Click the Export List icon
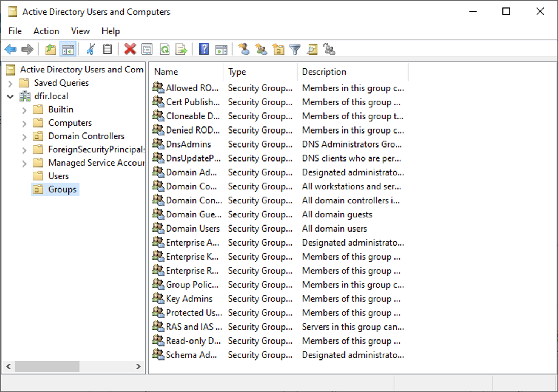The width and height of the screenshot is (558, 392). (181, 49)
